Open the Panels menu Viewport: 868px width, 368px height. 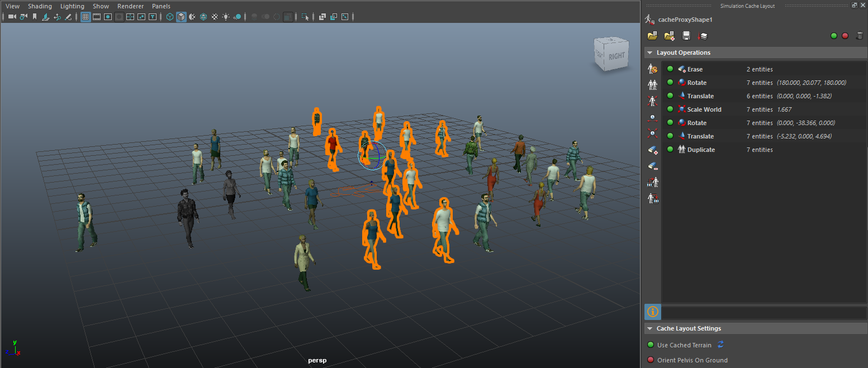[161, 6]
